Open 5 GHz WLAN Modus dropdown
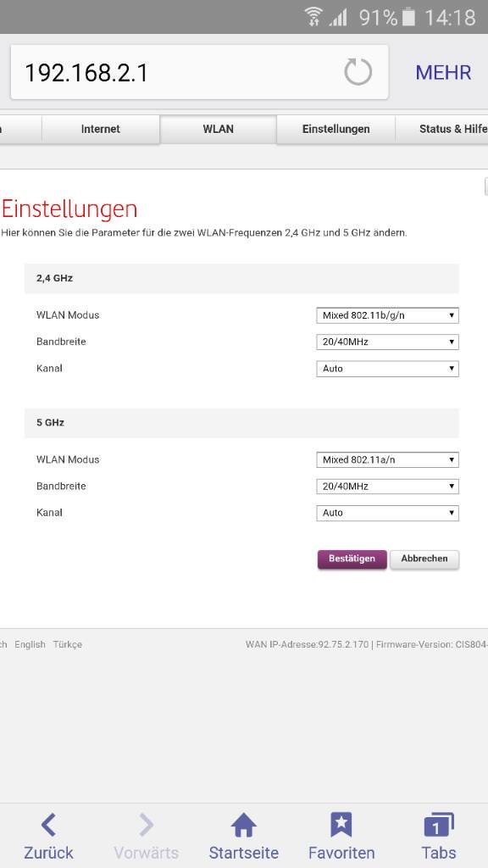This screenshot has width=488, height=868. pos(387,460)
